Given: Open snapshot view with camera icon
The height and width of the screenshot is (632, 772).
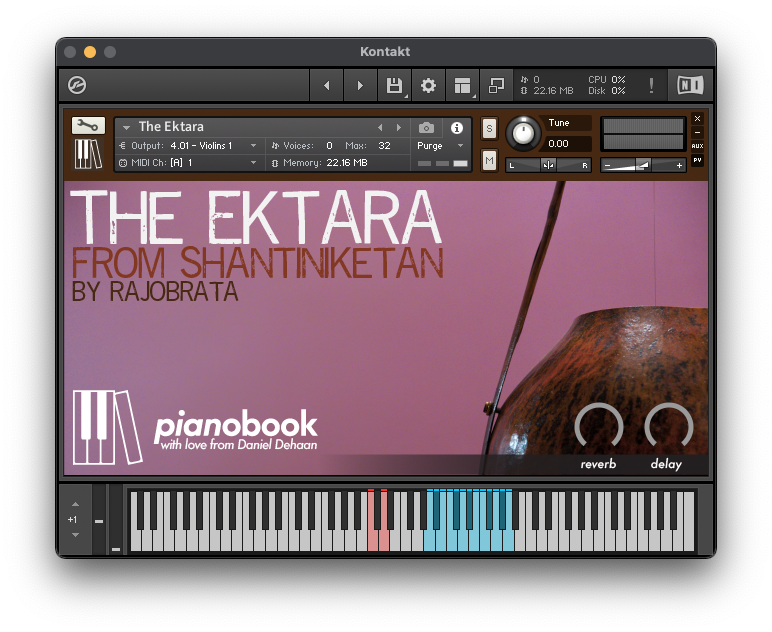Looking at the screenshot, I should [x=426, y=128].
